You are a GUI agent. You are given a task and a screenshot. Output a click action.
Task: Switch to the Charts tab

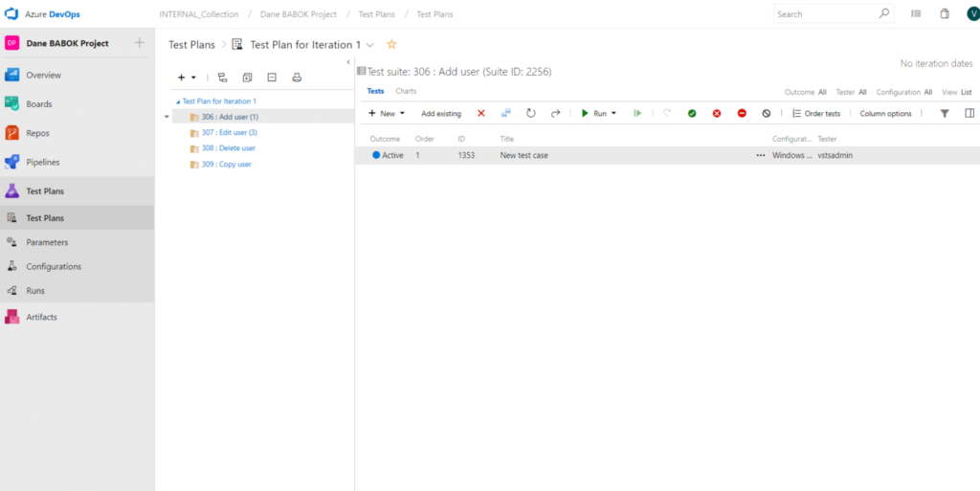pos(406,91)
